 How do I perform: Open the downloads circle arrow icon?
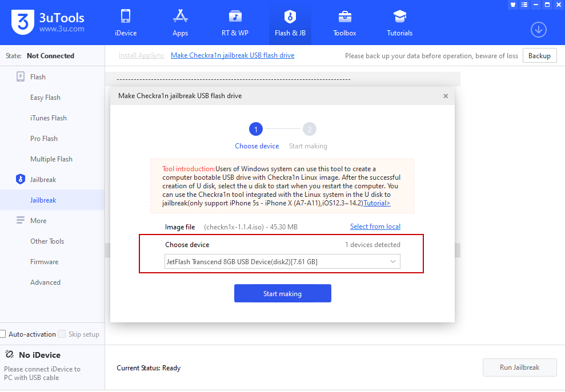point(538,30)
